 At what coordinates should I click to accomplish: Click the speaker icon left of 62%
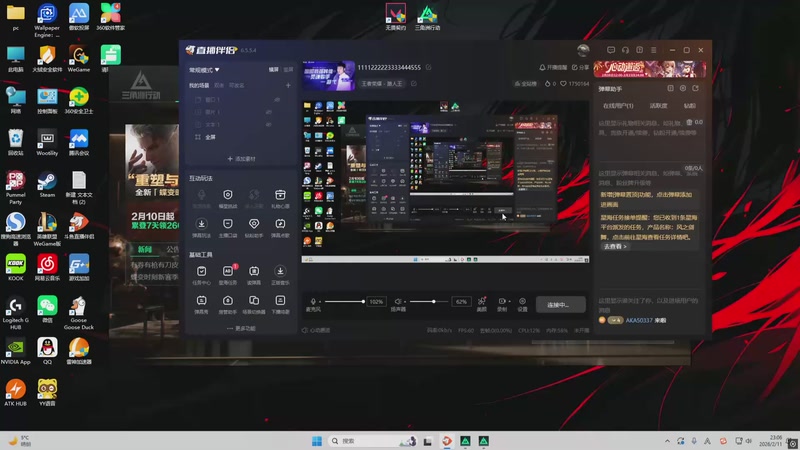click(398, 302)
